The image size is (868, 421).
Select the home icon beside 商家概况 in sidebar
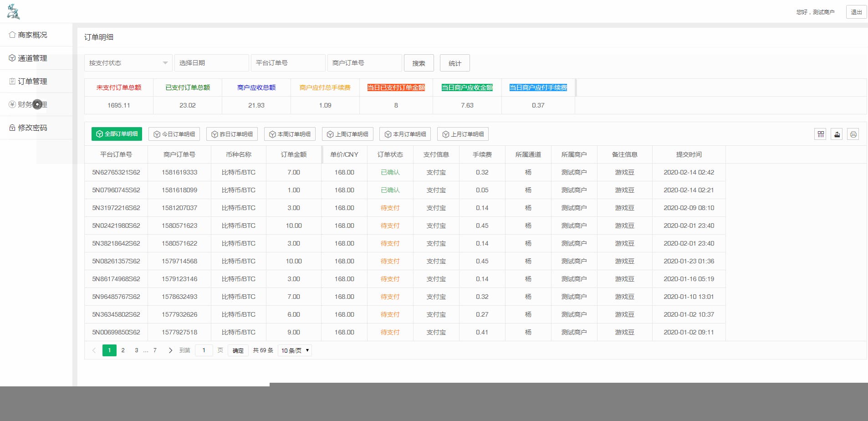[x=12, y=34]
